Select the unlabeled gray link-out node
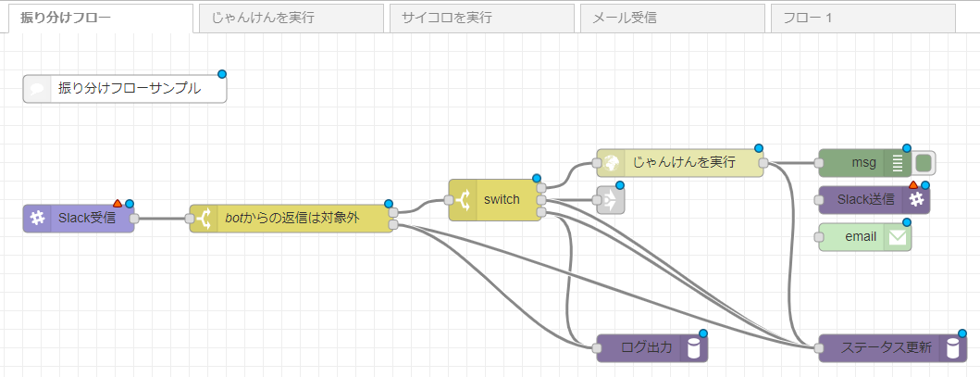 [611, 200]
